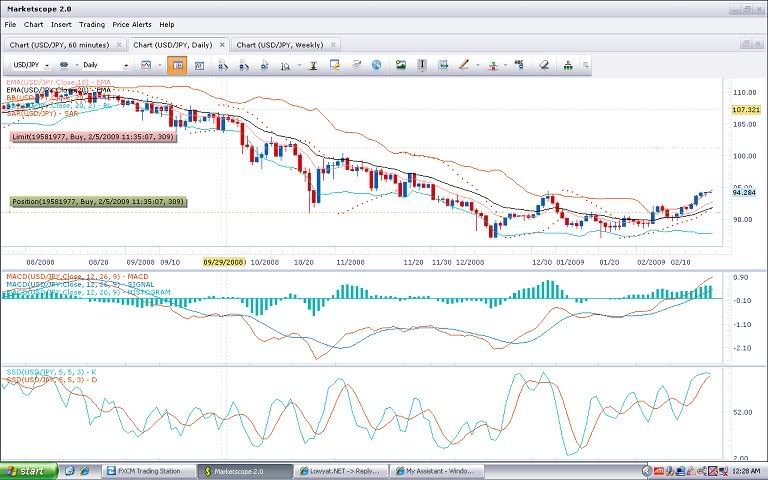Click the 107.321 price marker on axis

click(x=746, y=109)
